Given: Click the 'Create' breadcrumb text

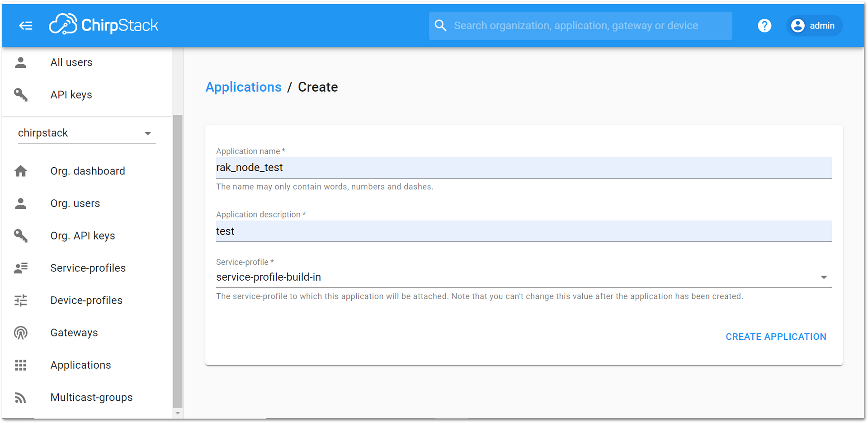Looking at the screenshot, I should 318,87.
